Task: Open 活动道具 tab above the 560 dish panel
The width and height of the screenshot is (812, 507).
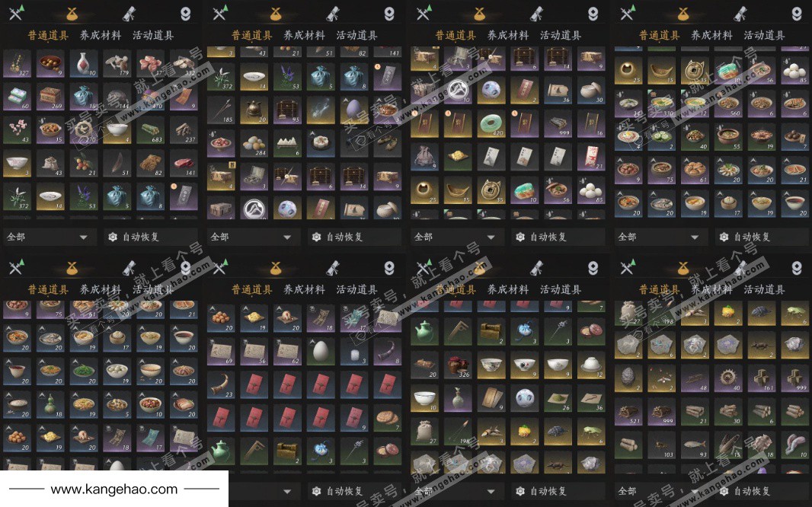Action: pyautogui.click(x=764, y=35)
